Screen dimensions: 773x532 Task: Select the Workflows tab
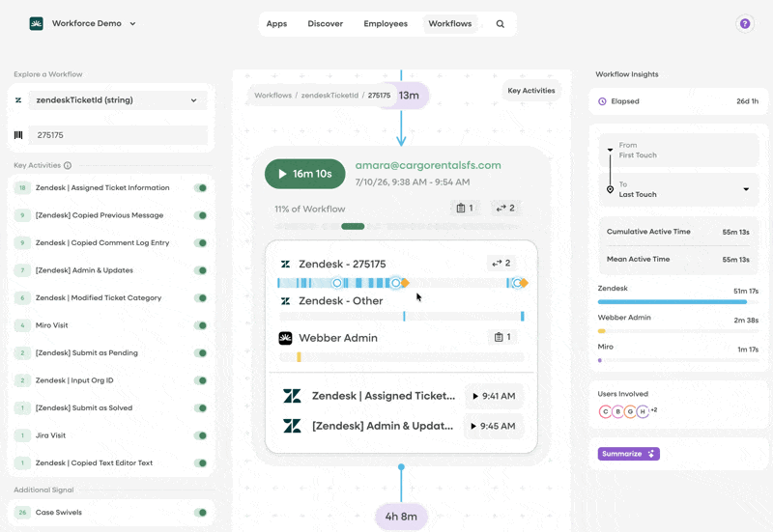pyautogui.click(x=450, y=23)
